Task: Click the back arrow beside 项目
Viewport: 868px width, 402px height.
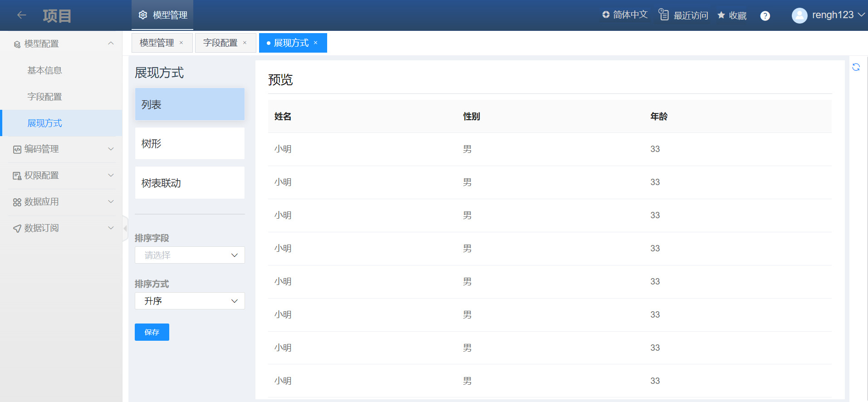Action: tap(21, 15)
